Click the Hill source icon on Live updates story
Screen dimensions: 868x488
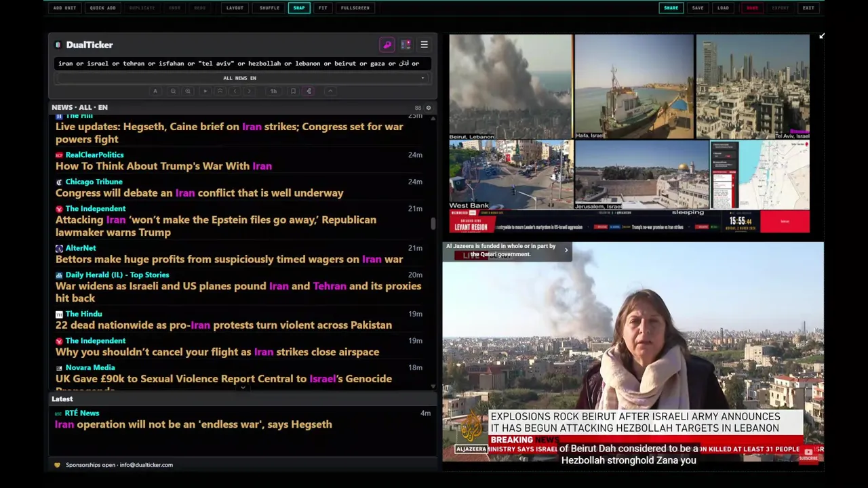59,117
